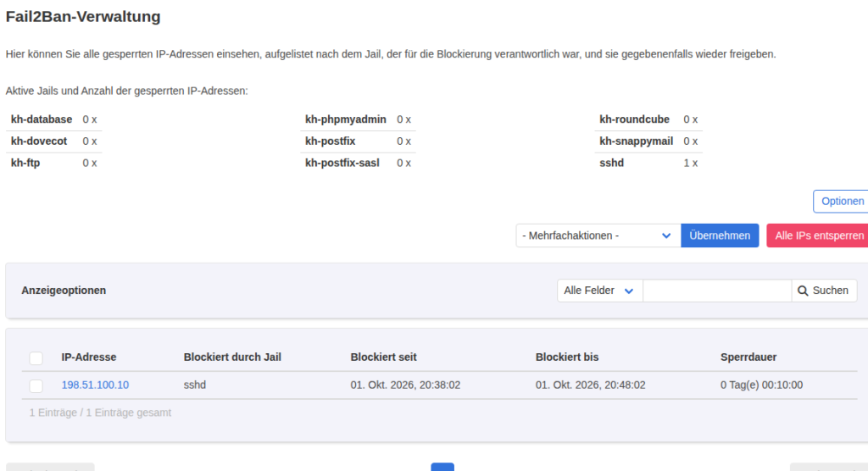Click the sshd count '1 x'
The height and width of the screenshot is (471, 868).
[x=690, y=163]
